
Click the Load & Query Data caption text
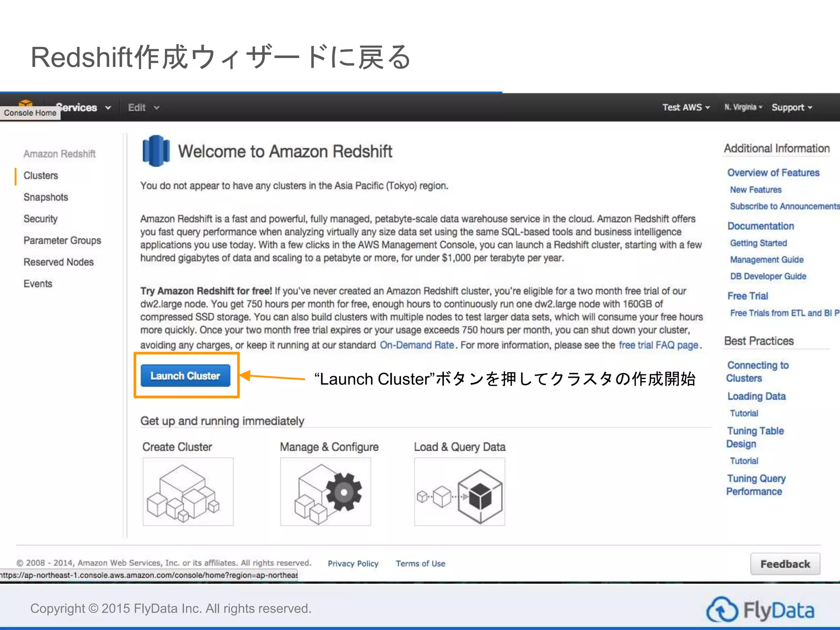pos(459,447)
